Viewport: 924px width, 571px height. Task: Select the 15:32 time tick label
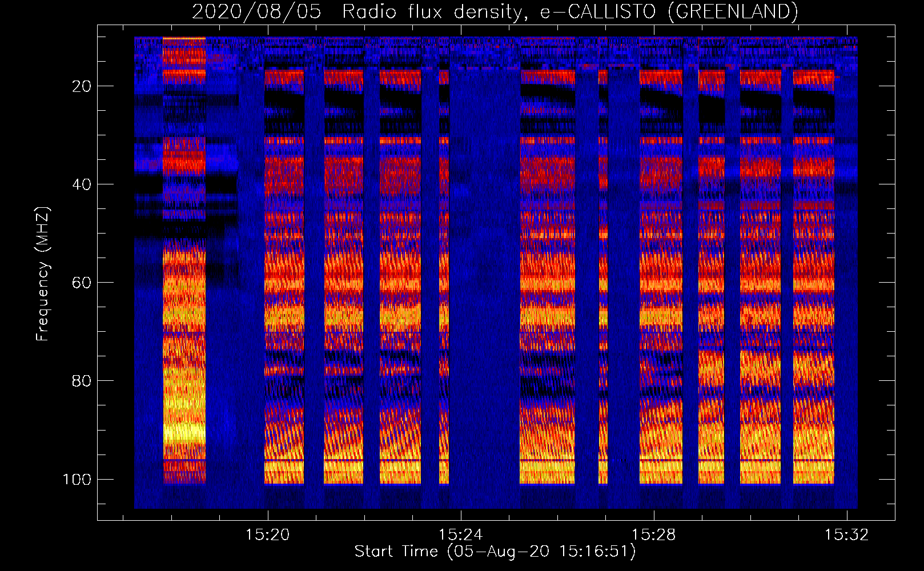[846, 534]
